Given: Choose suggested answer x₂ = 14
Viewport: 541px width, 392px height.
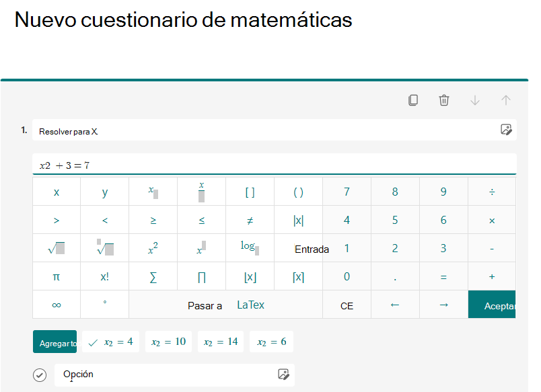Looking at the screenshot, I should tap(221, 342).
